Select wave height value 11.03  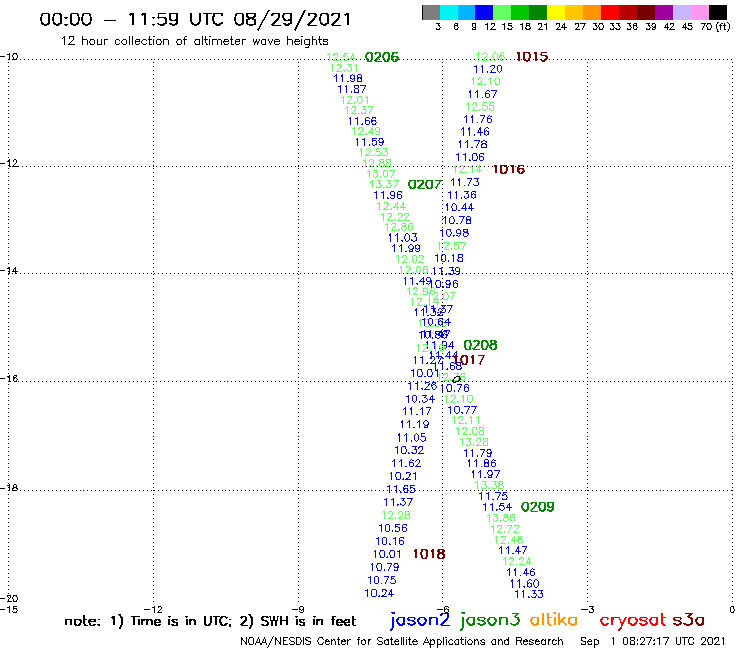(403, 238)
